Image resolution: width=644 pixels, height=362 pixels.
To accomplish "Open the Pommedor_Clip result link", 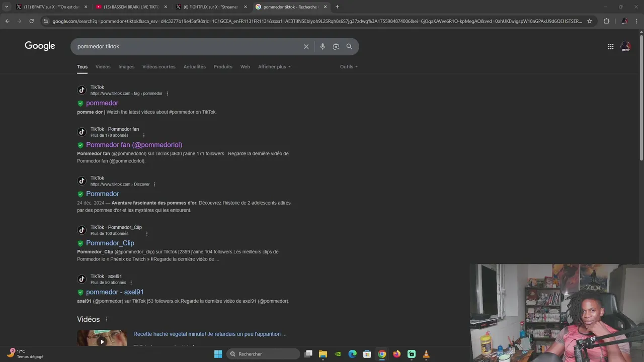I will (x=110, y=243).
